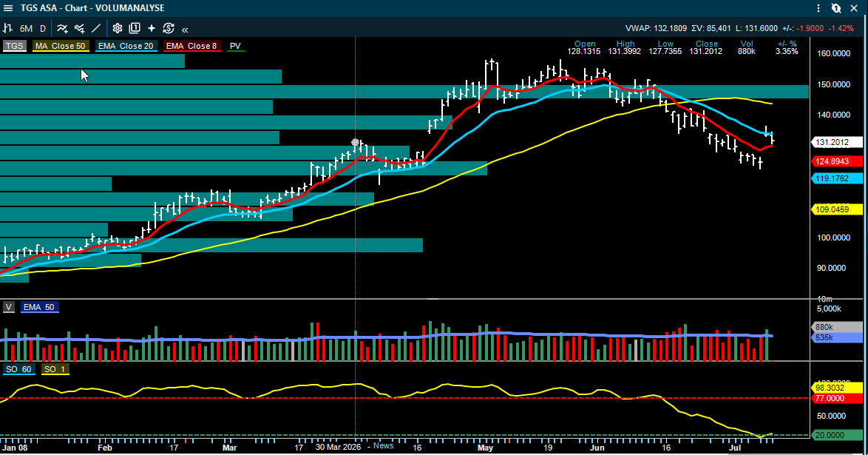This screenshot has height=455, width=868.
Task: Click the Close 131.2012 header value
Action: coord(706,51)
